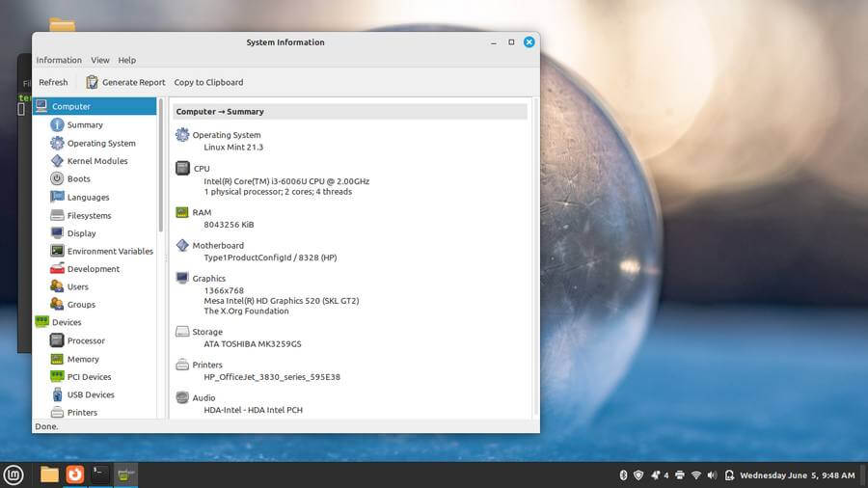Click the Computer → Summary header bar
868x488 pixels.
tap(350, 111)
